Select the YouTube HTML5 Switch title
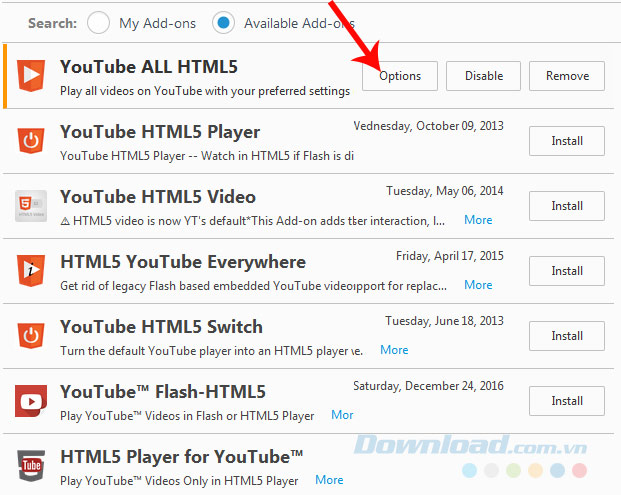This screenshot has height=495, width=621. [162, 327]
